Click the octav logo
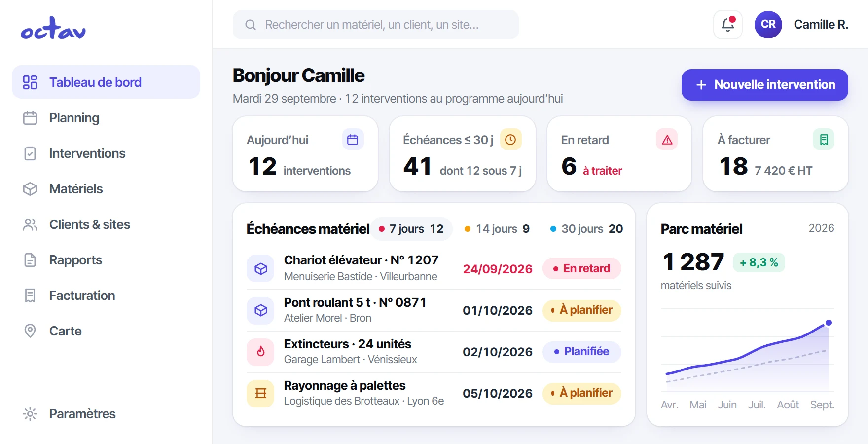 [53, 28]
